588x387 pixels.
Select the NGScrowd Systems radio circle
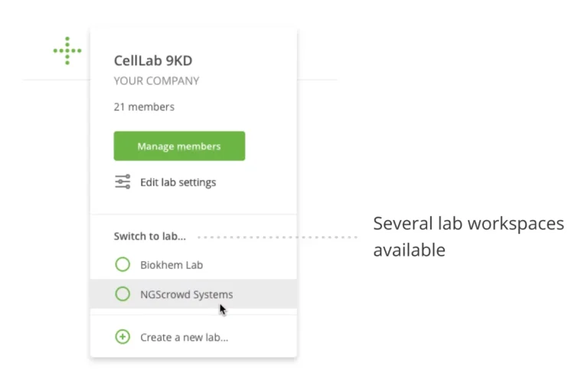(x=122, y=294)
